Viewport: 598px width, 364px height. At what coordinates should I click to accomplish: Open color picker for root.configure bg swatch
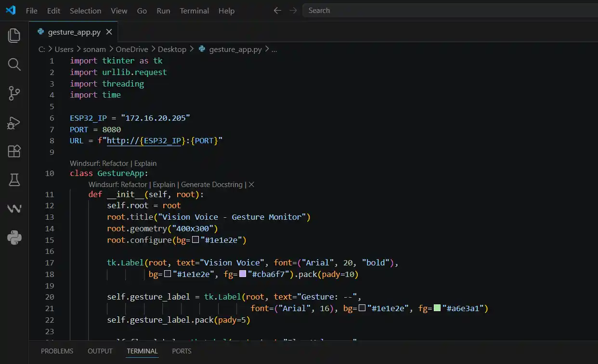[x=195, y=240]
